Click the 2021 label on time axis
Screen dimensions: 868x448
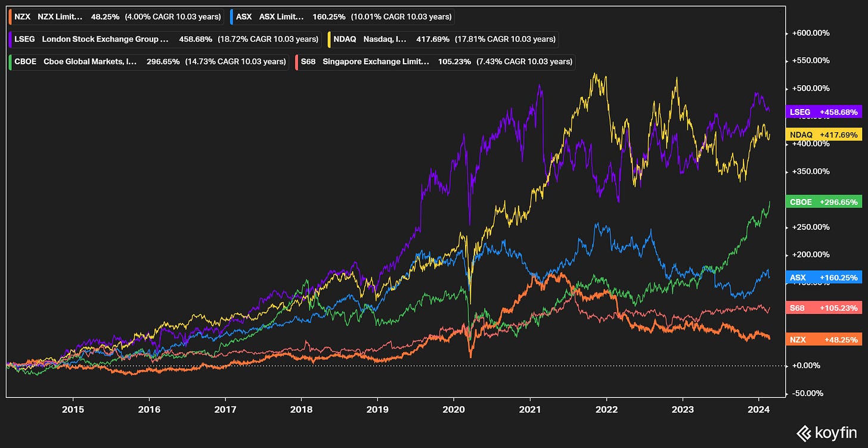point(530,410)
